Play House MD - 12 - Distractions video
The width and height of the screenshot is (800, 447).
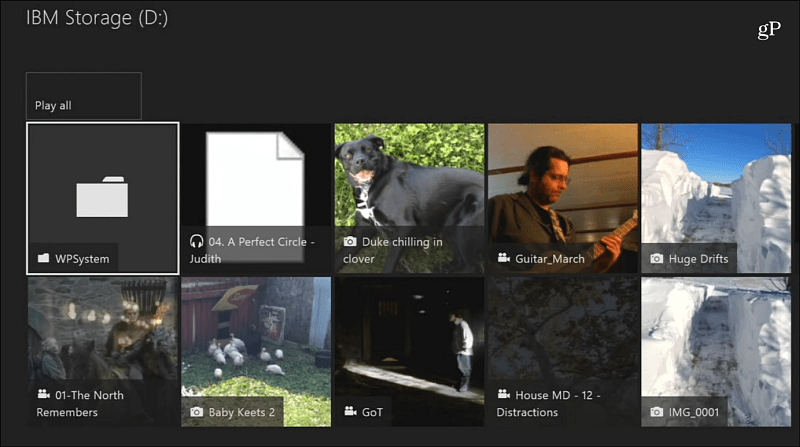click(563, 352)
